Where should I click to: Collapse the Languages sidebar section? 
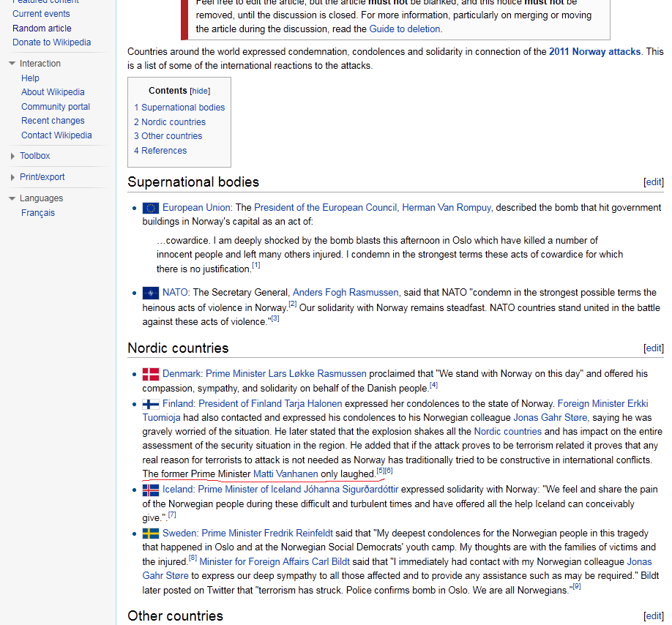[x=12, y=198]
